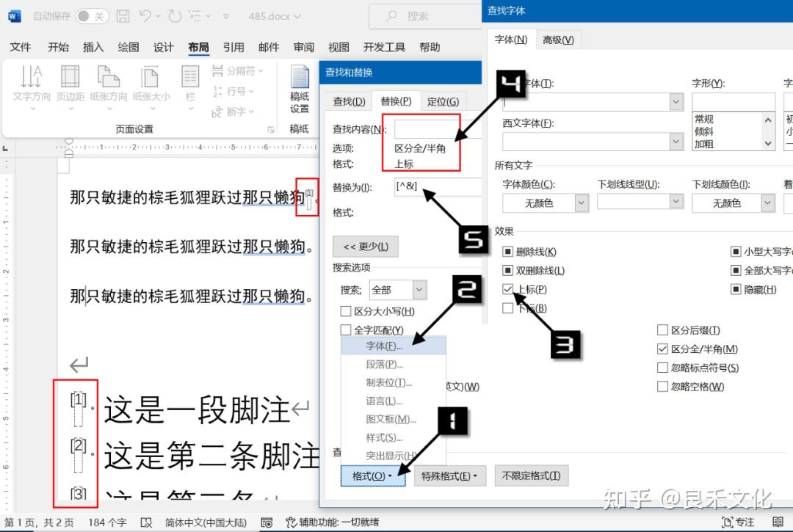Click the 纸张方向 orientation icon
Screen dimensions: 793x532
pos(108,76)
